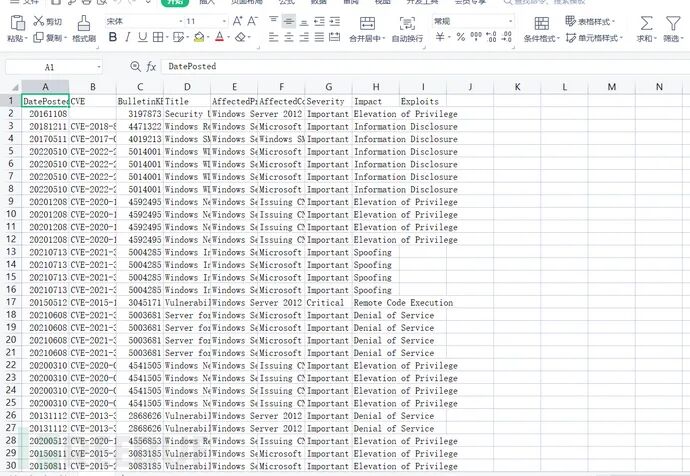The height and width of the screenshot is (476, 690).
Task: Click the Cut scissors icon
Action: click(39, 21)
